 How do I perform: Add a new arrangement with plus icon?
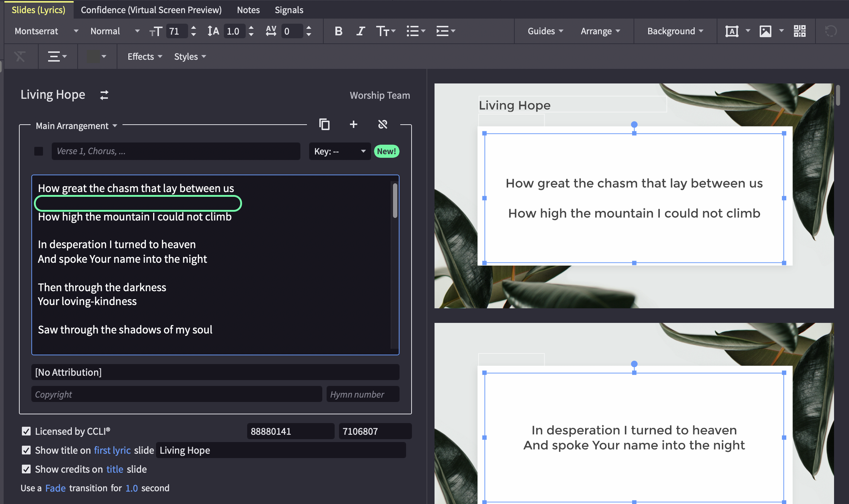353,124
